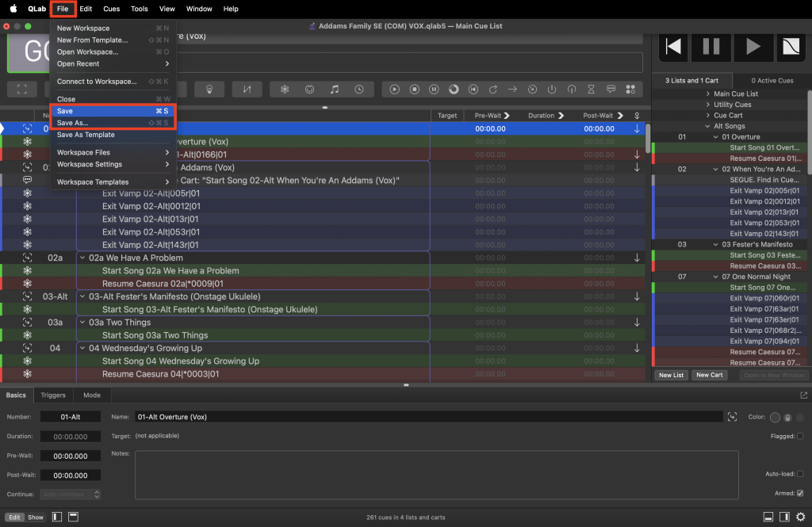The height and width of the screenshot is (527, 812).
Task: Click the skip-to-start transport button
Action: 673,47
